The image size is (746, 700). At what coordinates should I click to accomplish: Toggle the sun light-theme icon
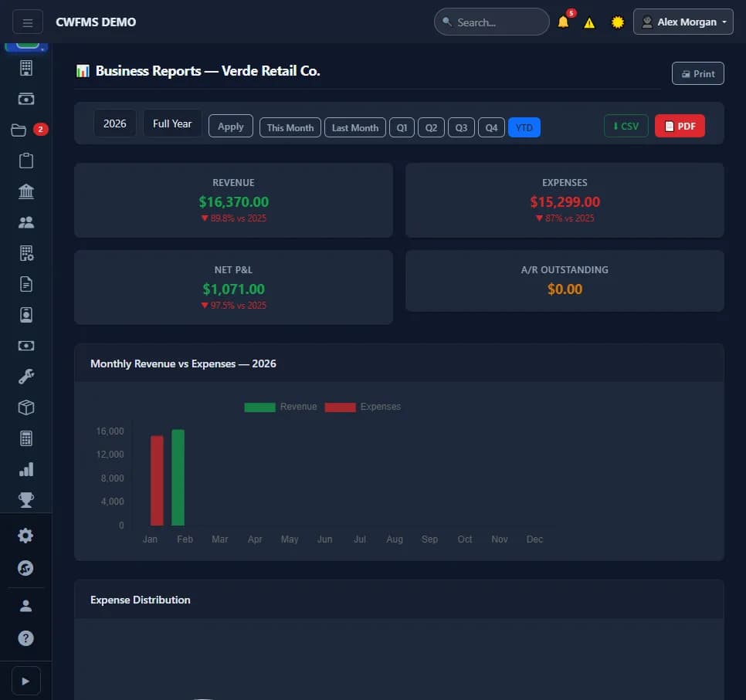618,22
